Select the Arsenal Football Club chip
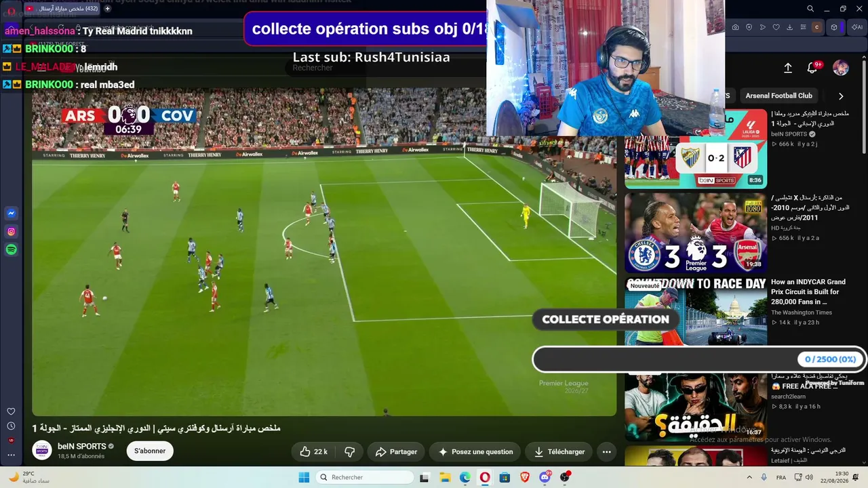The height and width of the screenshot is (488, 868). pyautogui.click(x=779, y=96)
